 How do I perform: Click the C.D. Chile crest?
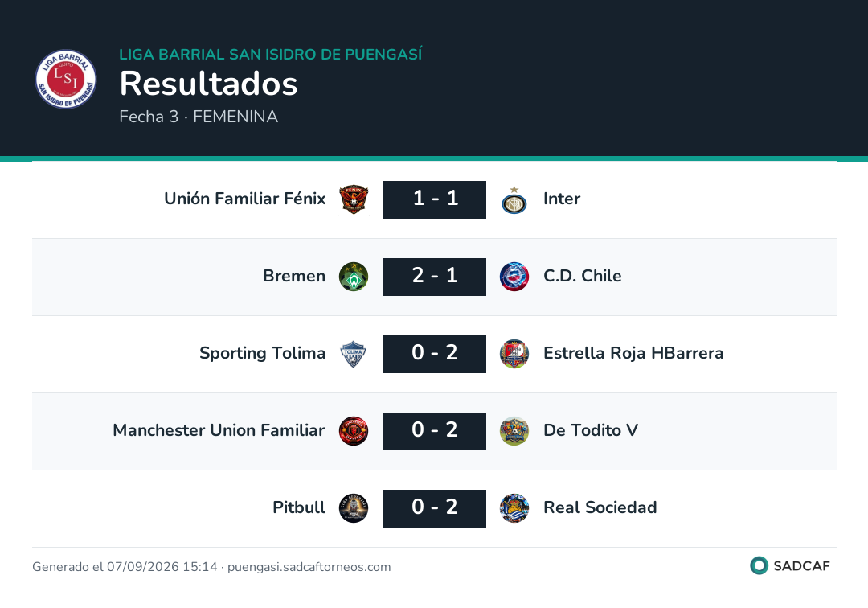[514, 277]
